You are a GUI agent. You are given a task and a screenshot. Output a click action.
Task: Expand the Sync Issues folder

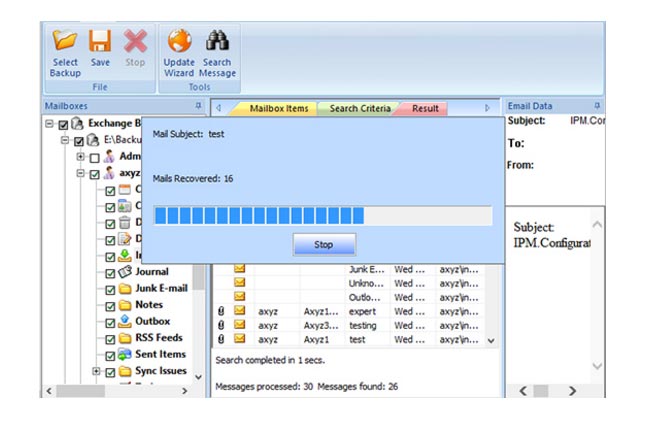pos(96,371)
